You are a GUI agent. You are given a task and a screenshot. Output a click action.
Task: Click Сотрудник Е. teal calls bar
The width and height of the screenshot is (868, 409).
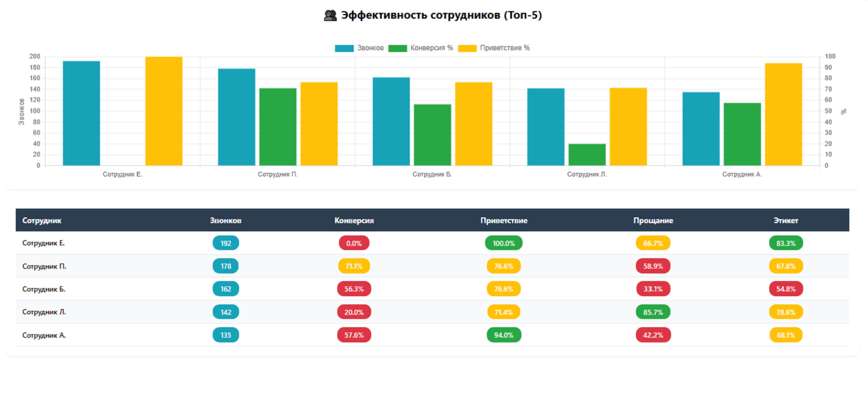pos(81,113)
